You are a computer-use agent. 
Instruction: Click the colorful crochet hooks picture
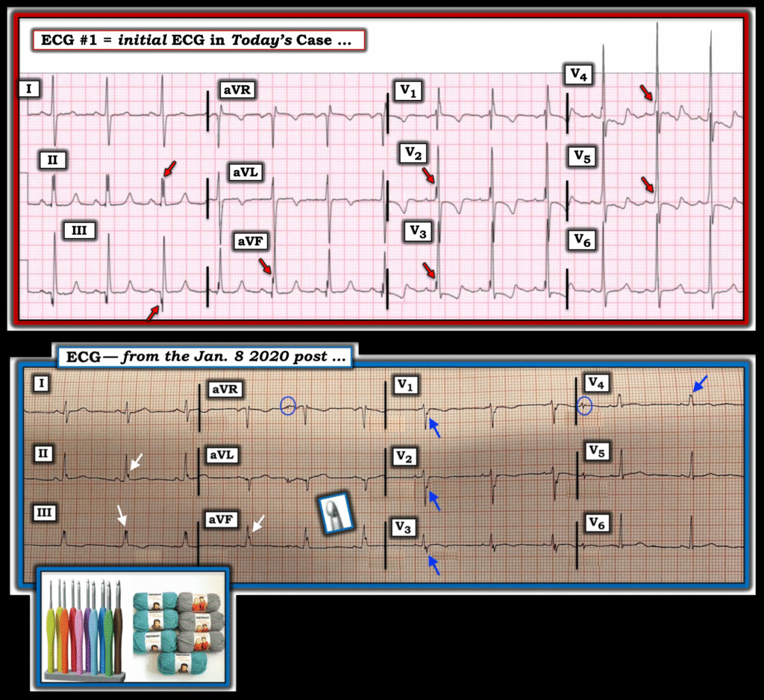pyautogui.click(x=83, y=631)
